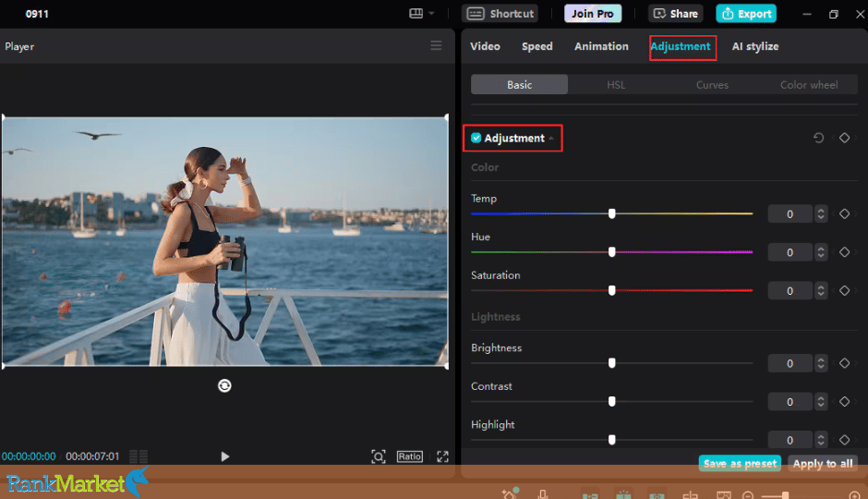Screen dimensions: 868x499
Task: Click the total duration 00:00:07:01
Action: (92, 456)
